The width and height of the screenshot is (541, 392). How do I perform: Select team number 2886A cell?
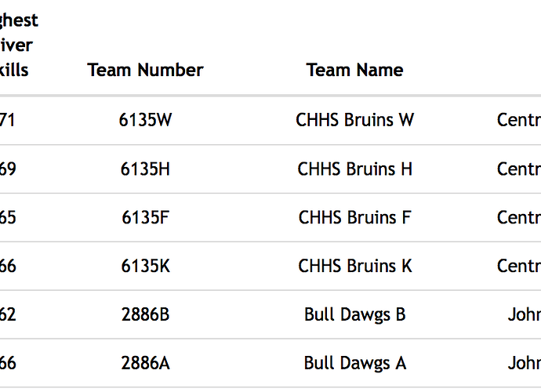tap(145, 363)
